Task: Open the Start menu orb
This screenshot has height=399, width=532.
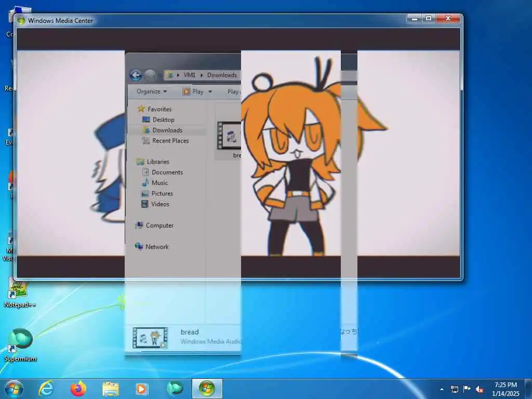Action: point(14,389)
